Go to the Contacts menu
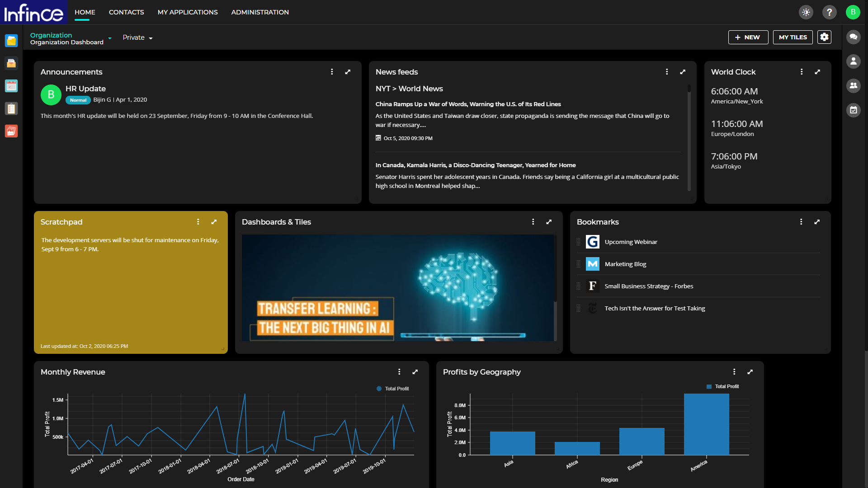The image size is (868, 488). click(x=126, y=12)
